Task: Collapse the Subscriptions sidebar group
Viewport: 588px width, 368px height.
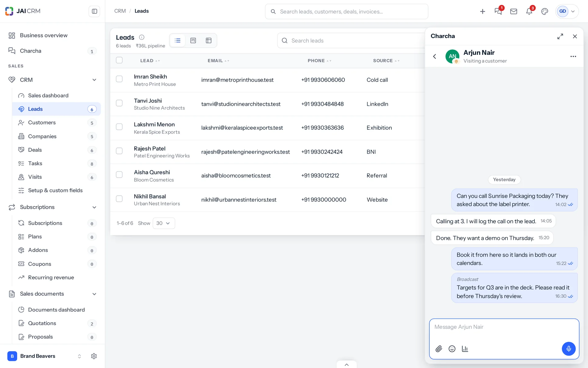Action: (94, 207)
